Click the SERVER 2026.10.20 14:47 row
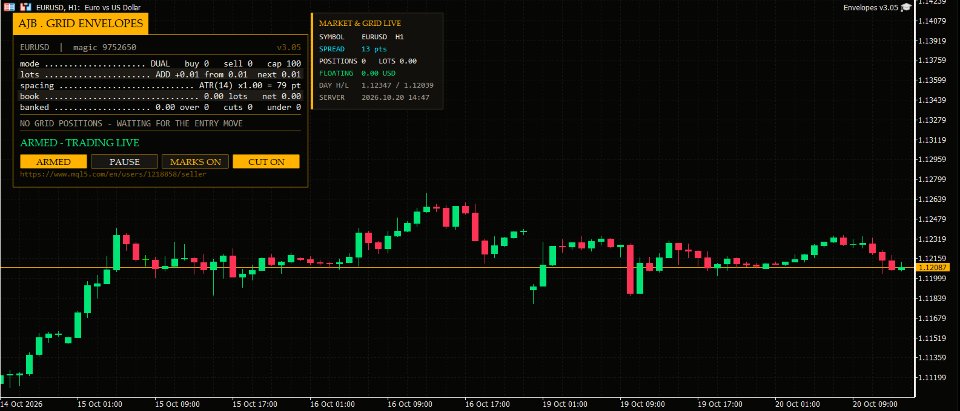 [374, 97]
